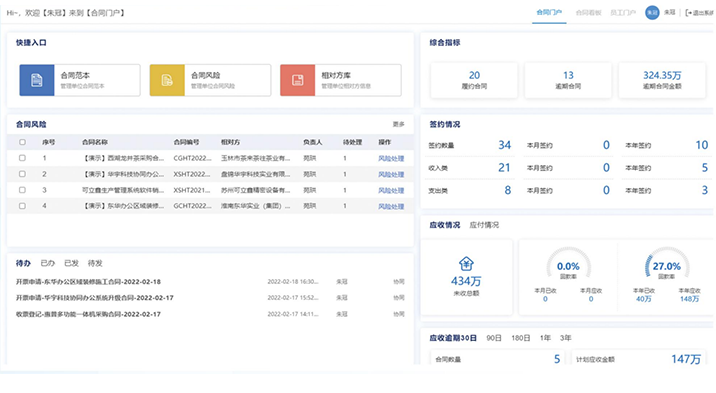Click the red 相对方库 shortcut icon

click(x=298, y=80)
